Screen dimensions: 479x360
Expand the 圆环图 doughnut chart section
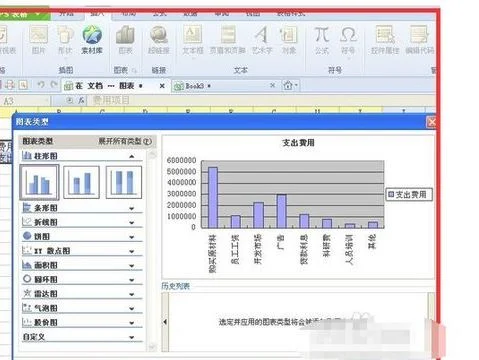(x=132, y=280)
